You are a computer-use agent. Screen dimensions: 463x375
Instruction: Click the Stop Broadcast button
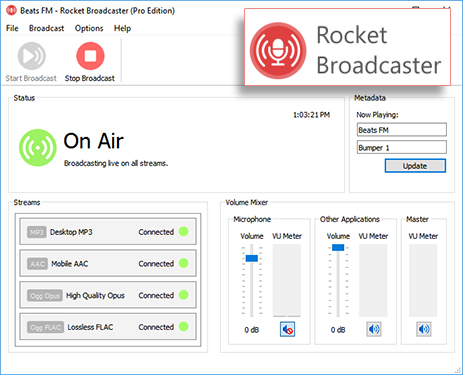[x=90, y=62]
